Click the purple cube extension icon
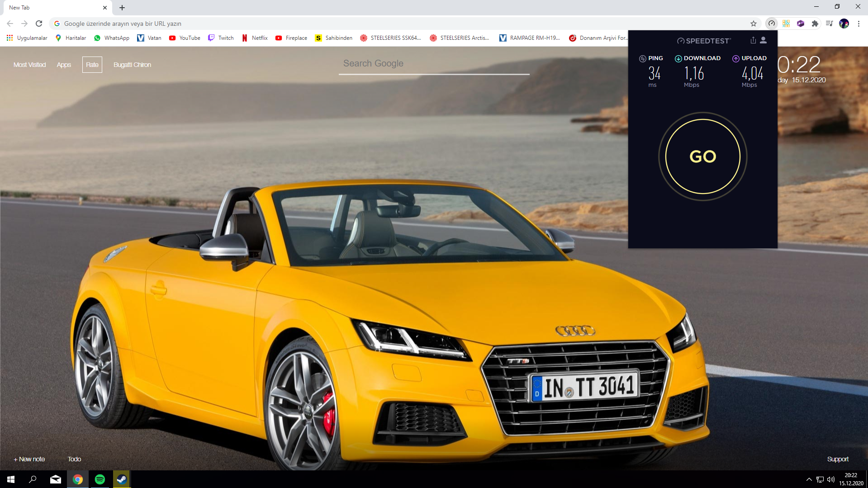 click(801, 24)
